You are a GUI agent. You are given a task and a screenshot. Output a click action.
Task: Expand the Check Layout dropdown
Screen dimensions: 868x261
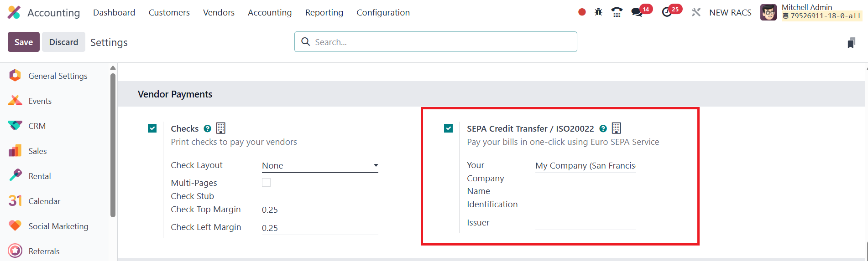pos(320,166)
